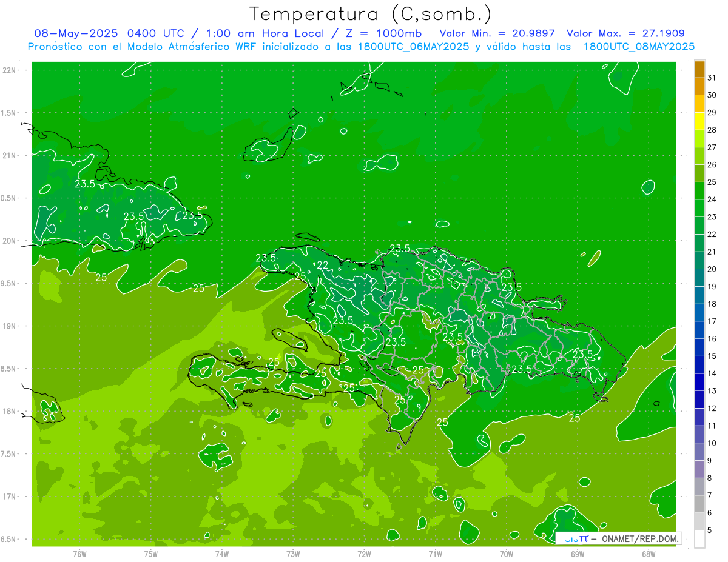Click the legend value "24"
The image size is (728, 562).
[x=712, y=199]
